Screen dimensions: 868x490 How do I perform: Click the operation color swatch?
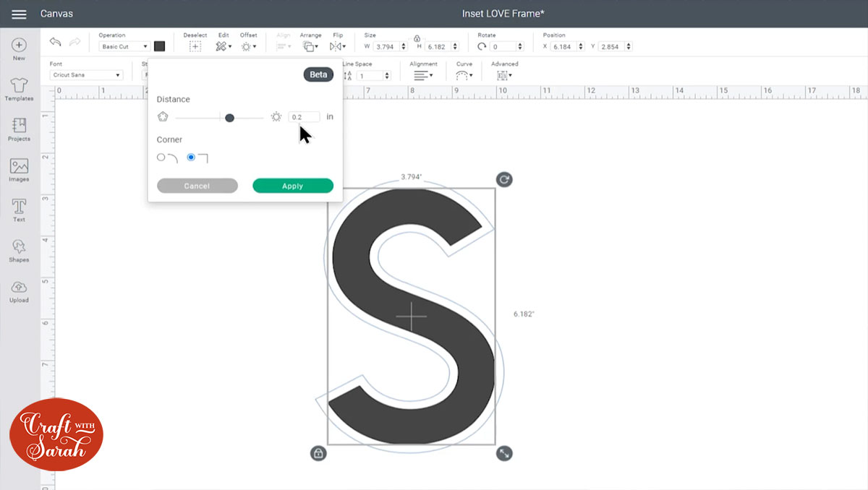[159, 46]
